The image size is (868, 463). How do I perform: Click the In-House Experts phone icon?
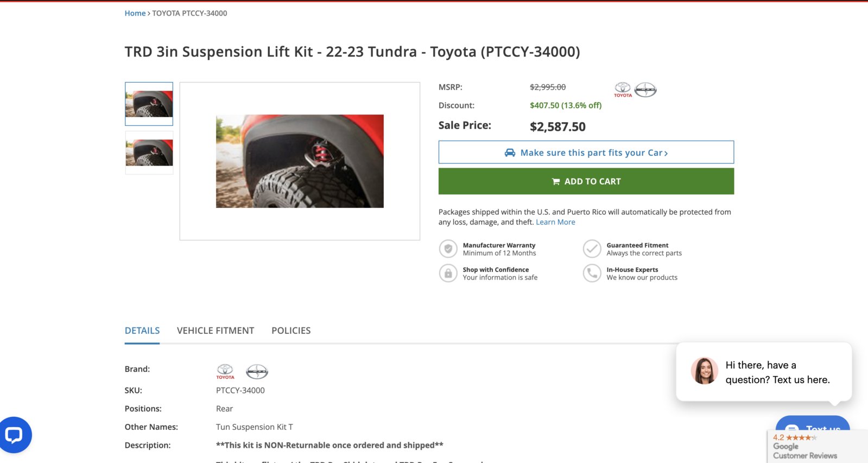point(592,273)
